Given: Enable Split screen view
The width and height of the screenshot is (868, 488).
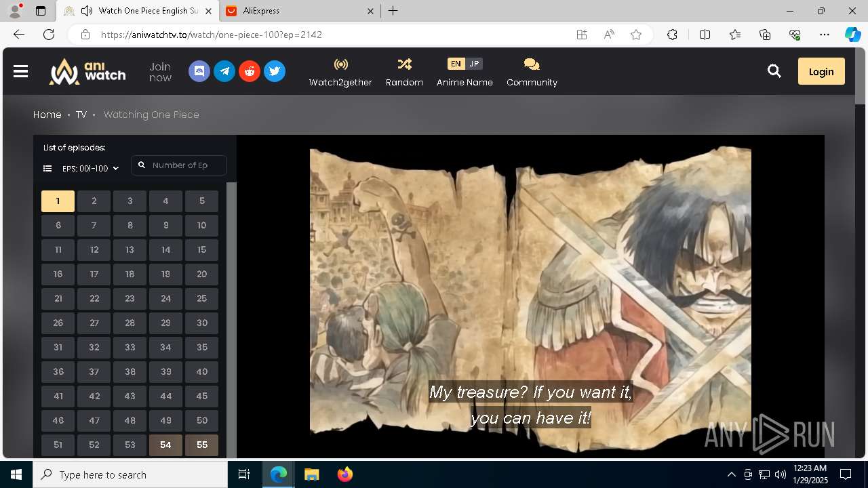Looking at the screenshot, I should 705,35.
